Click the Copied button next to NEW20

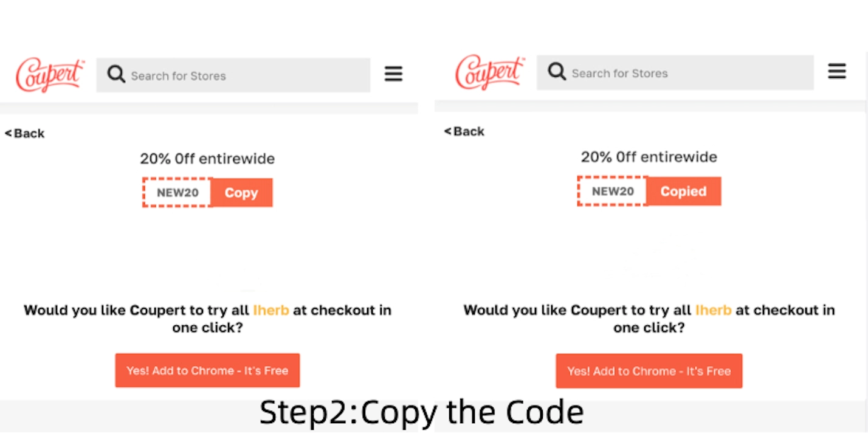[683, 191]
